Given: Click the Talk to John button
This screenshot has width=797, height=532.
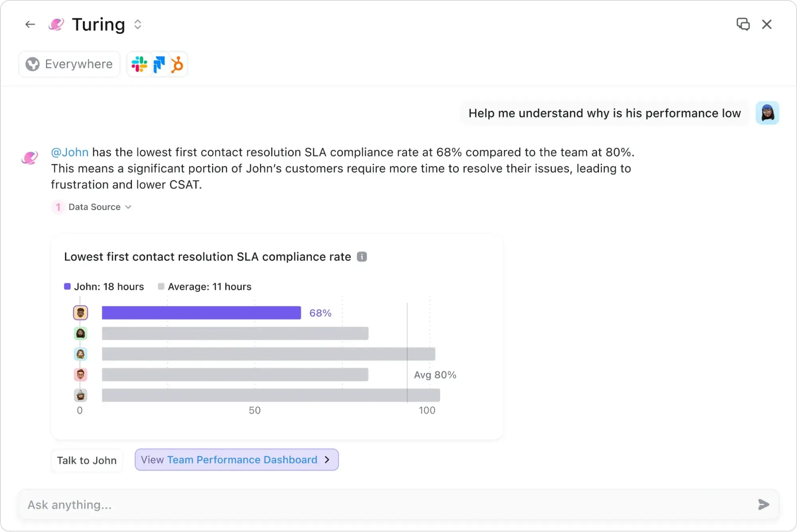Looking at the screenshot, I should point(86,460).
